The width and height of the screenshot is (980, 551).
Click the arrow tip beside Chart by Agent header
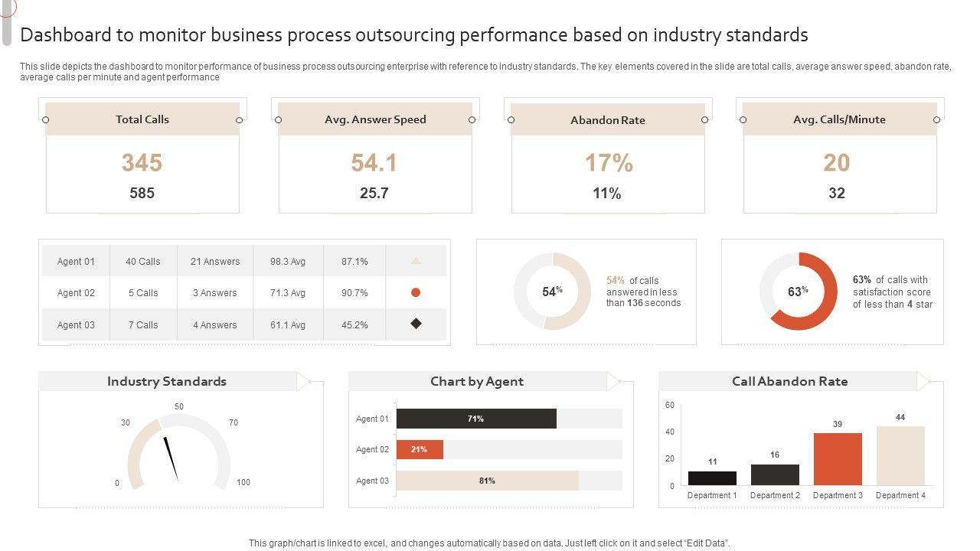(x=615, y=380)
